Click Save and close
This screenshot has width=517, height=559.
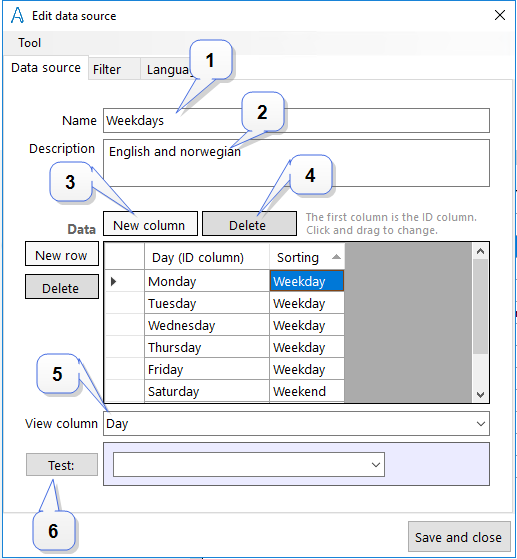pos(459,537)
